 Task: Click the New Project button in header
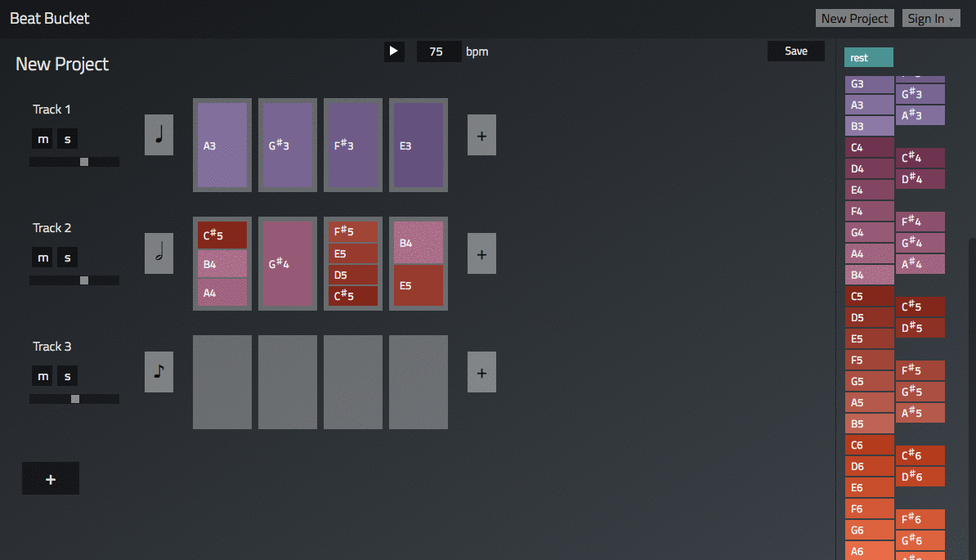pyautogui.click(x=855, y=18)
